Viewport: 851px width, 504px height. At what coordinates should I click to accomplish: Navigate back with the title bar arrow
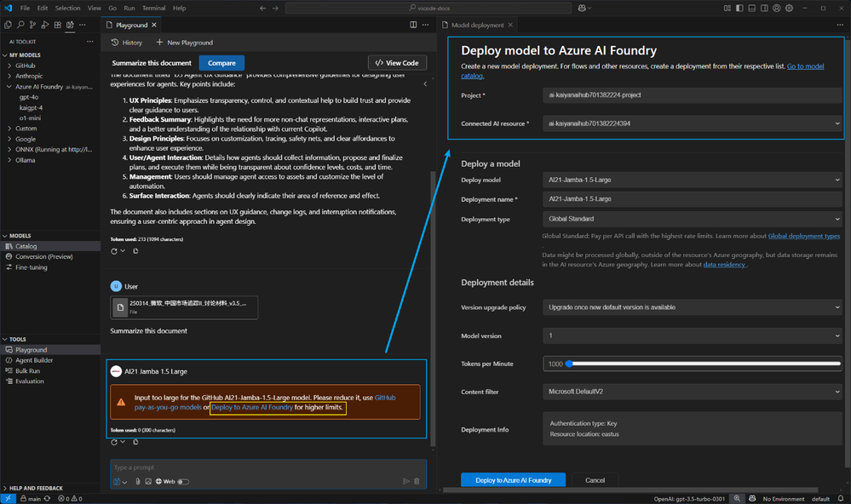coord(262,9)
